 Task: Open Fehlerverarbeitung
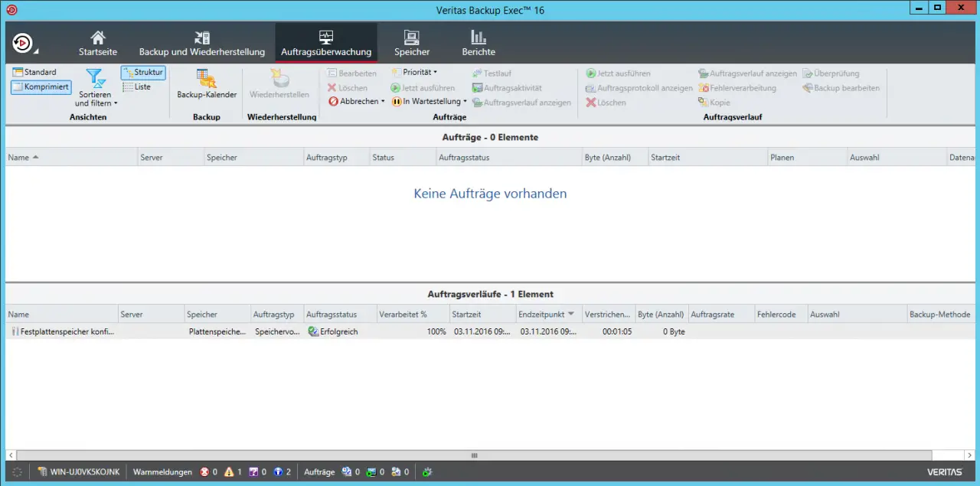(737, 88)
